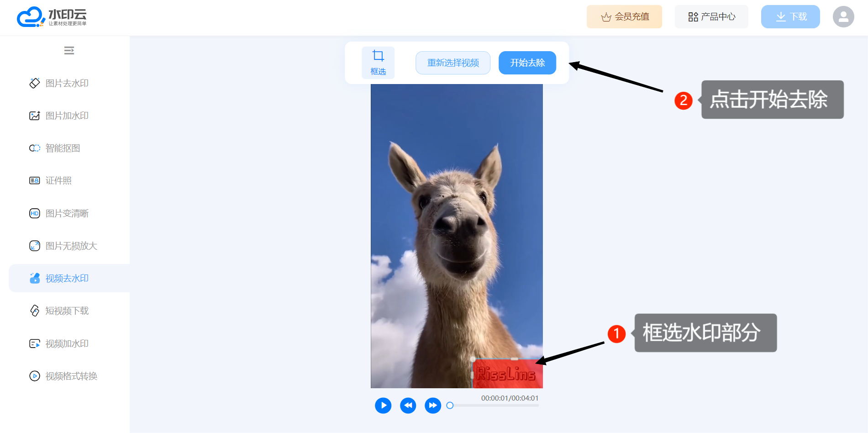Viewport: 868px width, 433px height.
Task: Open the 产品中心 product center
Action: click(711, 17)
